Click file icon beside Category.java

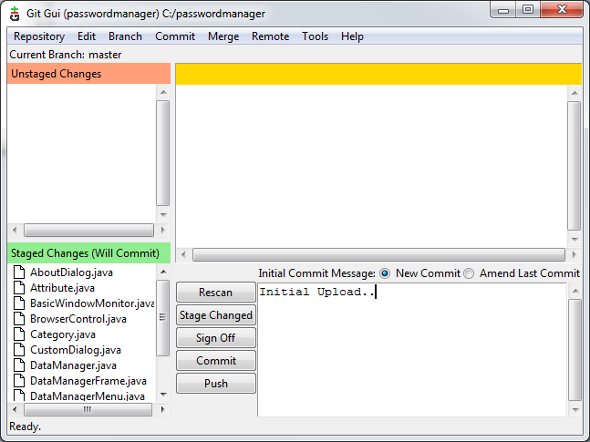(19, 334)
